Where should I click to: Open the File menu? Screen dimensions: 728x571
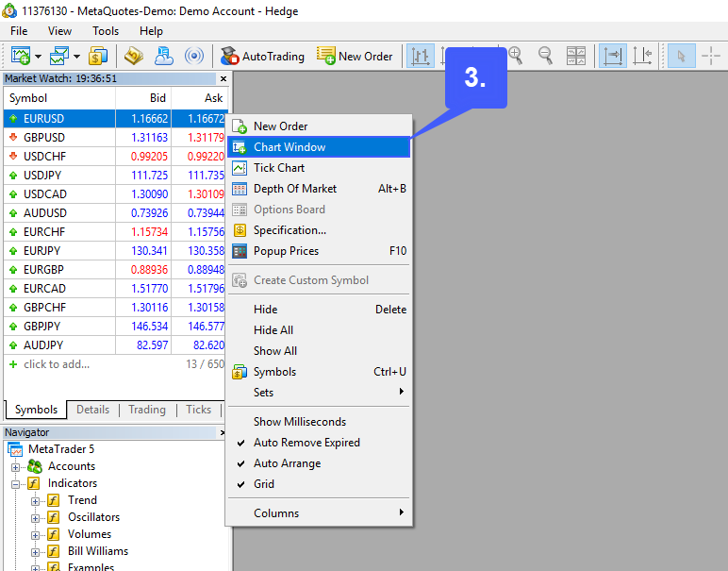point(19,31)
